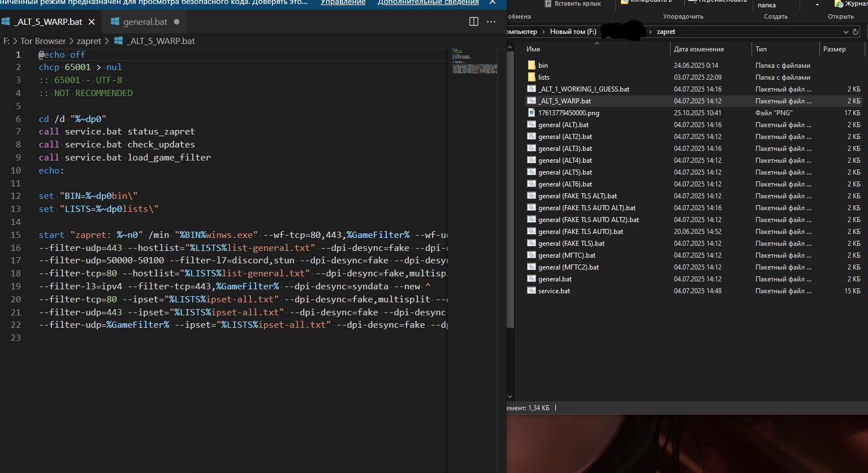Select the general (МГТС2).bat file name
868x473 pixels.
(x=568, y=267)
